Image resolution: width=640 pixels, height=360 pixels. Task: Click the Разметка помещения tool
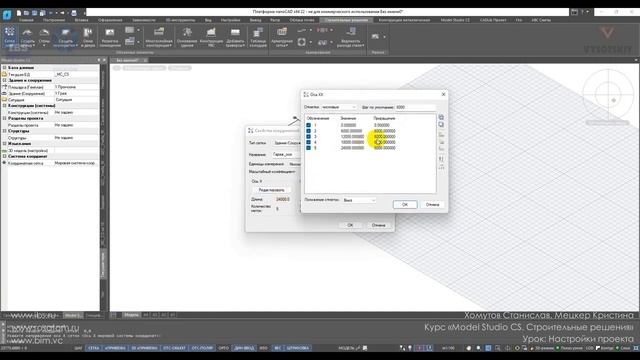pyautogui.click(x=110, y=38)
